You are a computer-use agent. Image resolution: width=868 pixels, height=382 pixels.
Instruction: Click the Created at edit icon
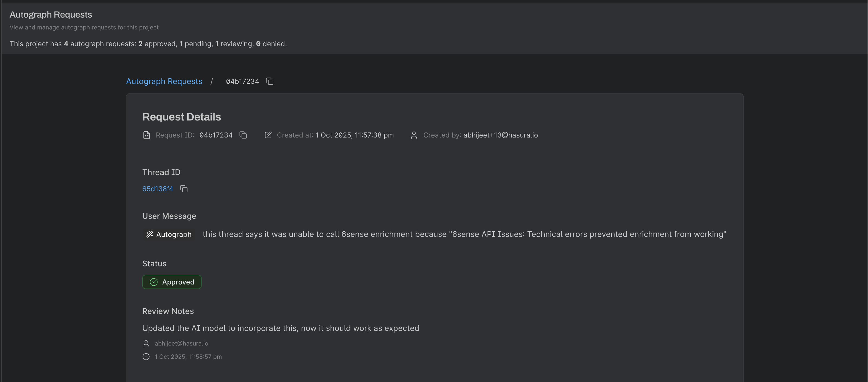click(268, 135)
